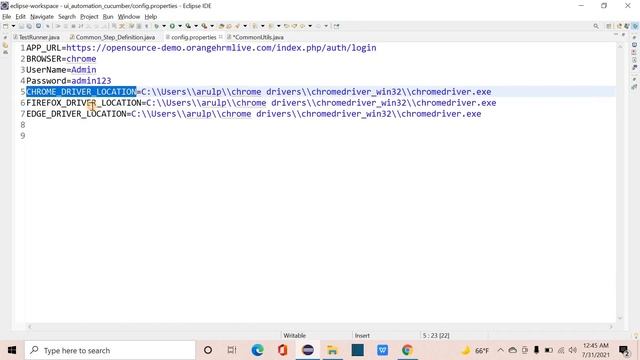This screenshot has height=360, width=640.
Task: Click the UserName value 'Admin'
Action: [84, 70]
